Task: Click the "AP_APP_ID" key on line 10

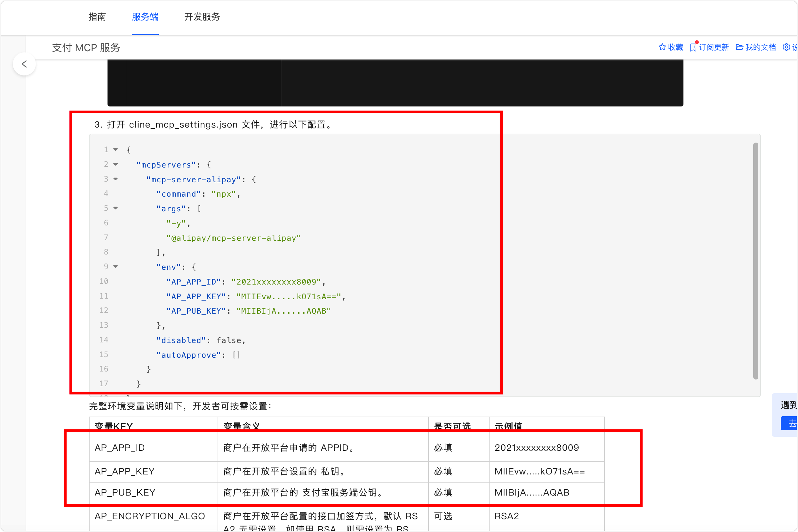Action: (x=194, y=282)
